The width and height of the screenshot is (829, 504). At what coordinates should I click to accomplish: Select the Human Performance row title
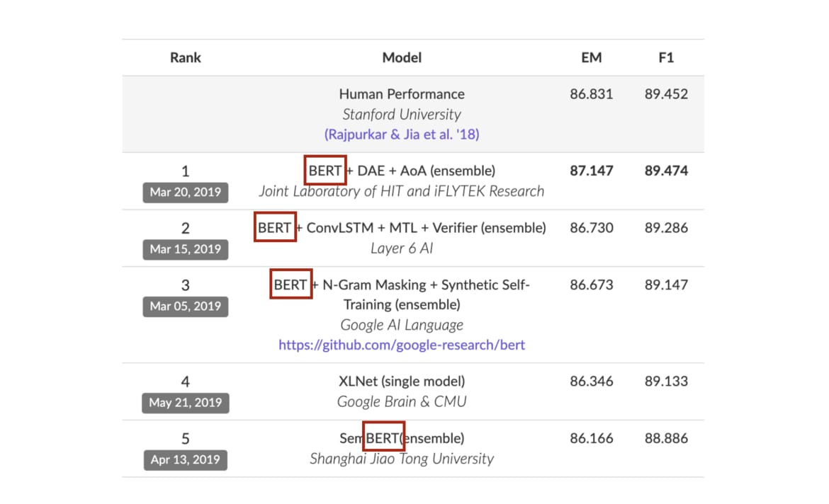(402, 94)
